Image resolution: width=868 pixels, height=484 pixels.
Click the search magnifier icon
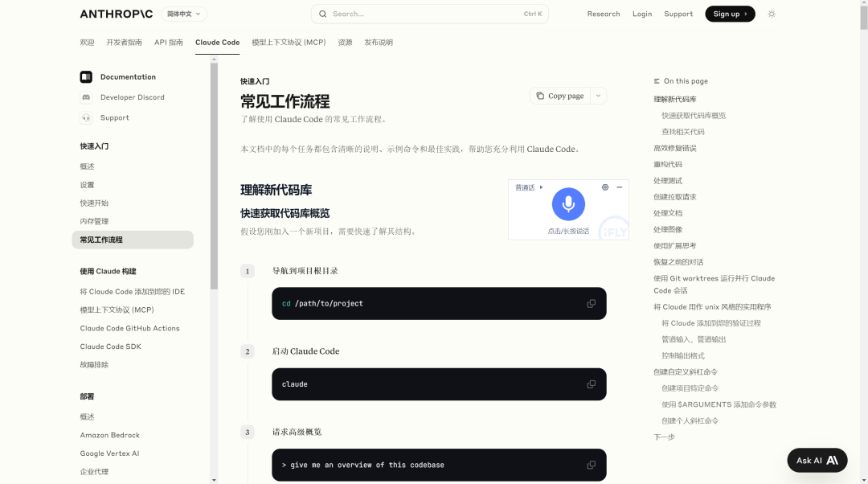point(323,14)
